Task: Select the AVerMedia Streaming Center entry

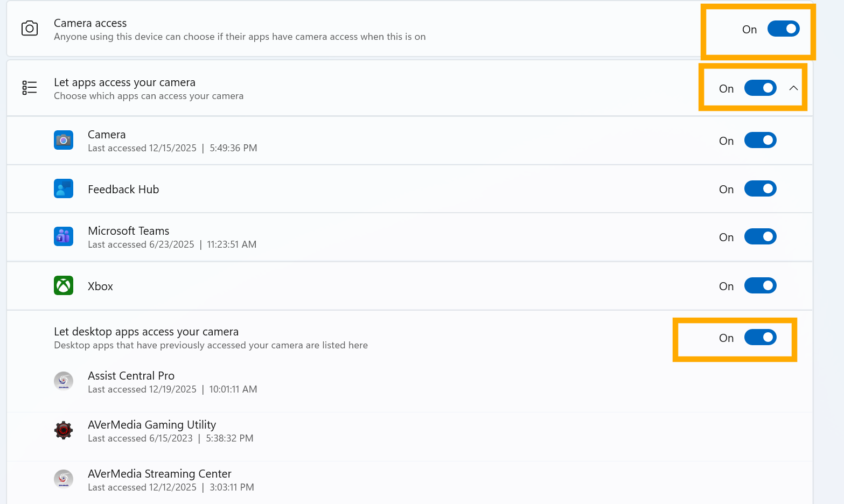Action: [159, 474]
